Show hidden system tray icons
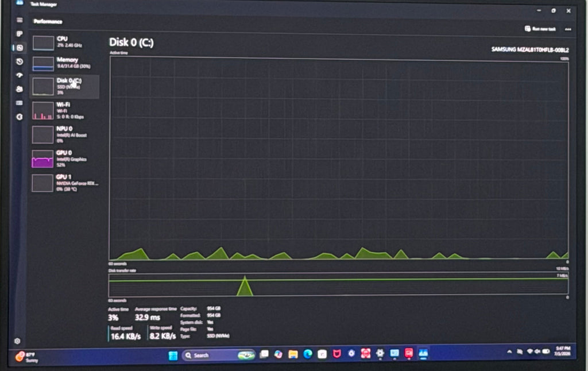The width and height of the screenshot is (588, 371). pos(509,351)
